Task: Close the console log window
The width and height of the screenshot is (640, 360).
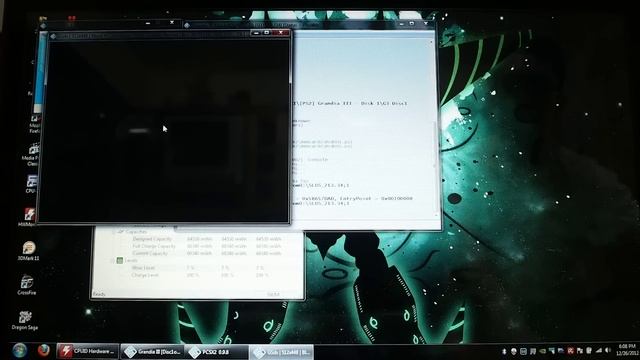Action: [426, 24]
